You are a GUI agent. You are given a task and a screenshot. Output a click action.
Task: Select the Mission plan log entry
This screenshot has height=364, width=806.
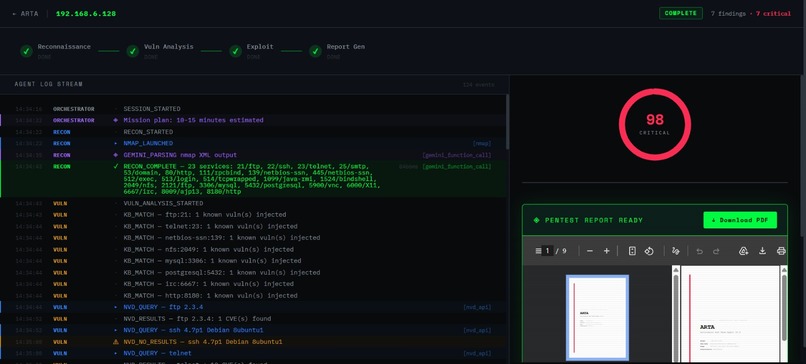[x=253, y=120]
